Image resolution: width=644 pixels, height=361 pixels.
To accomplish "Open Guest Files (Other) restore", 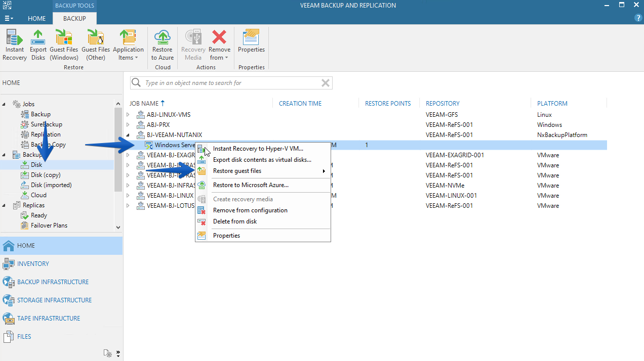I will pos(96,44).
